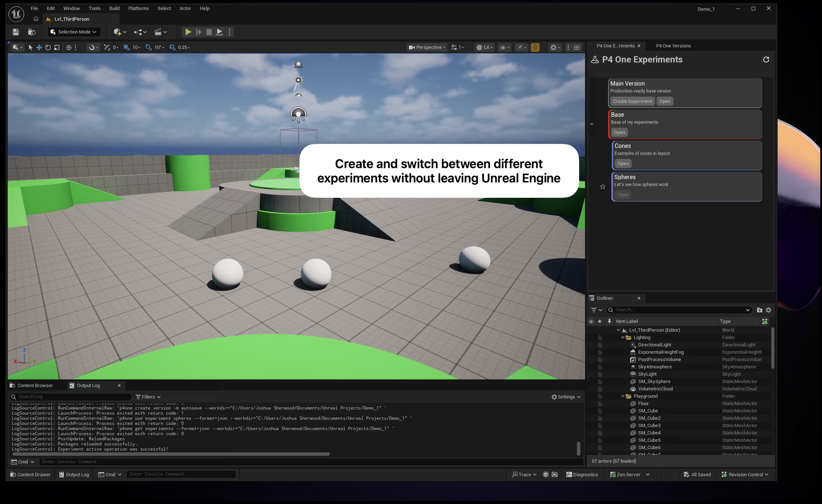The width and height of the screenshot is (822, 504).
Task: Collapse the Lighting folder in Outliner
Action: pyautogui.click(x=622, y=338)
